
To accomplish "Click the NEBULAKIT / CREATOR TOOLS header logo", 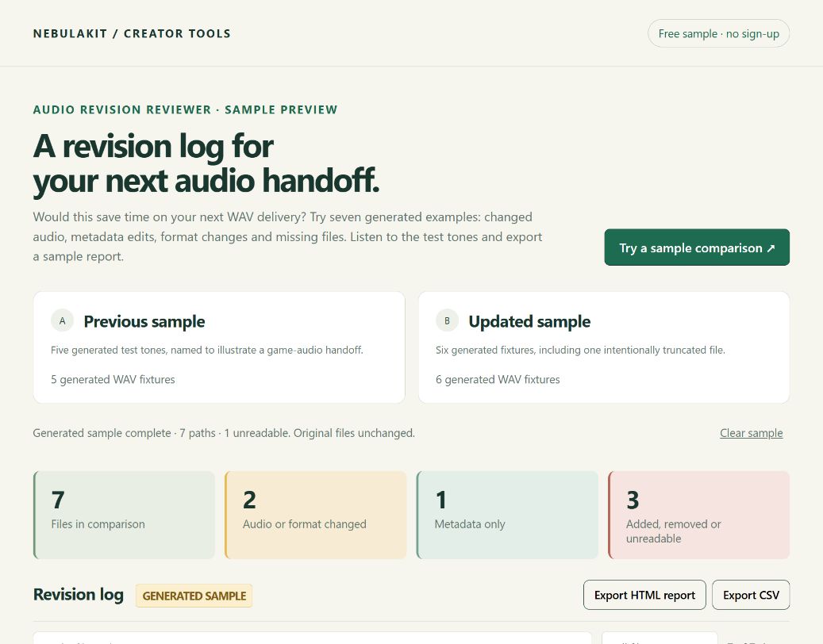I will (132, 33).
